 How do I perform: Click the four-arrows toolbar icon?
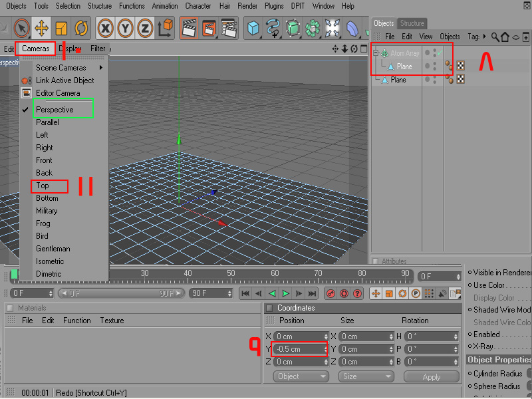click(x=332, y=28)
